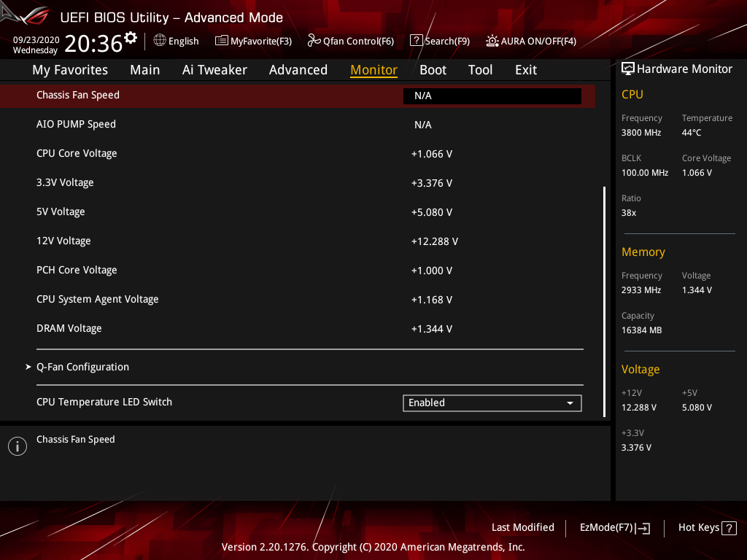The width and height of the screenshot is (747, 560).
Task: Click the globe language icon
Action: tap(160, 41)
